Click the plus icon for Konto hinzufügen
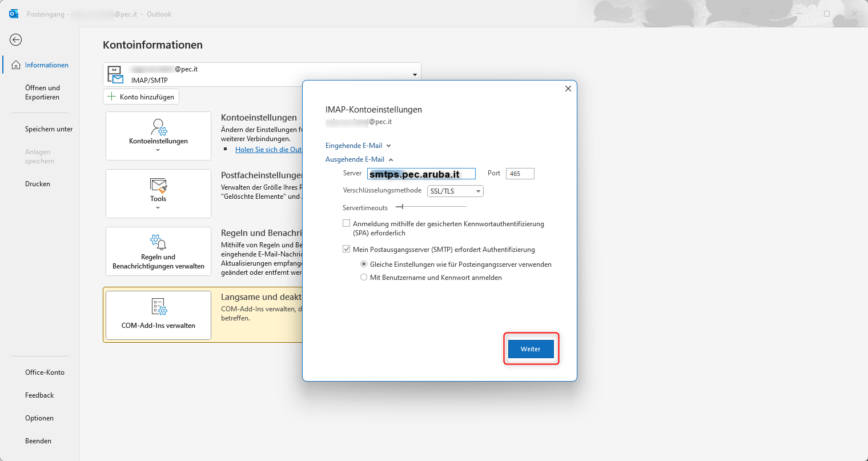The width and height of the screenshot is (868, 461). point(112,97)
